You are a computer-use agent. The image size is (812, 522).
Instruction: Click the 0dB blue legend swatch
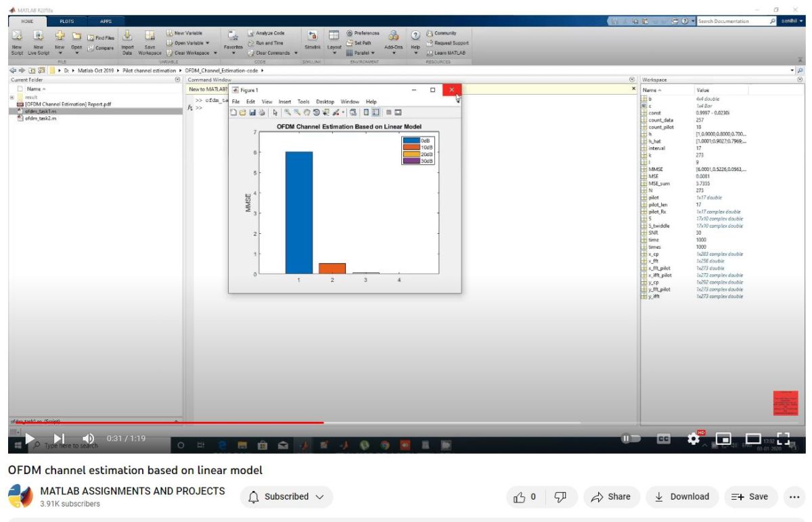411,141
